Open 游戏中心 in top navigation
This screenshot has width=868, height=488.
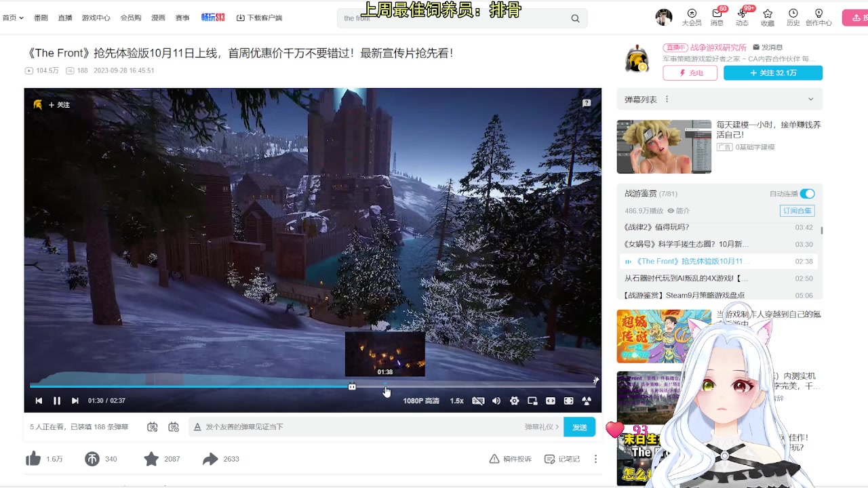96,18
